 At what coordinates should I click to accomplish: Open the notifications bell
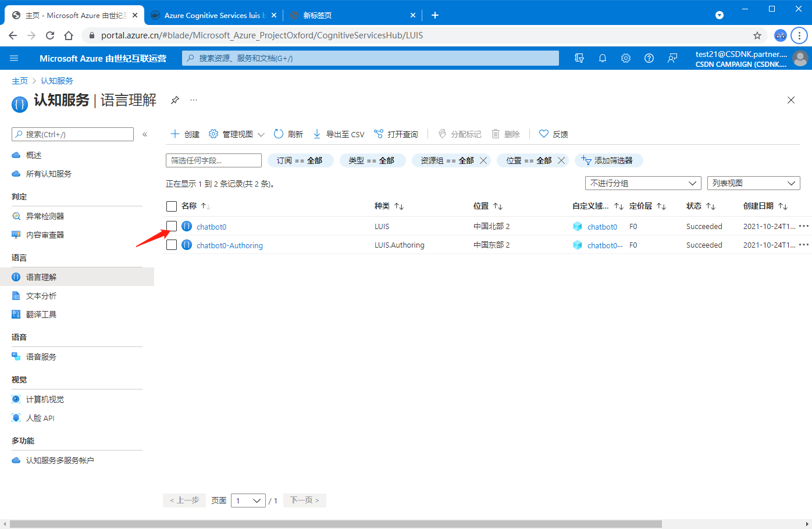(x=603, y=58)
